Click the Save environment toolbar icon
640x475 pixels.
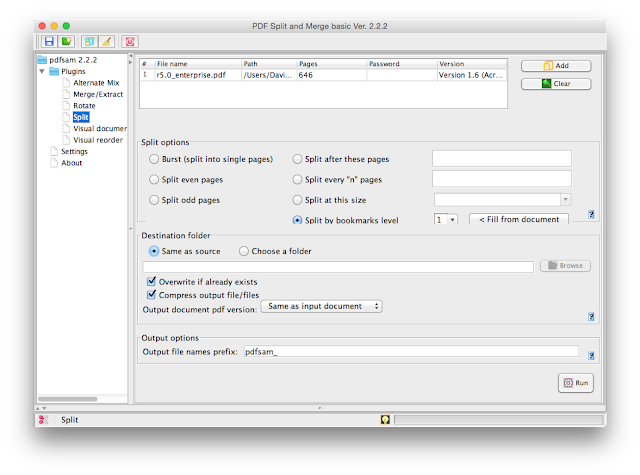[x=49, y=41]
